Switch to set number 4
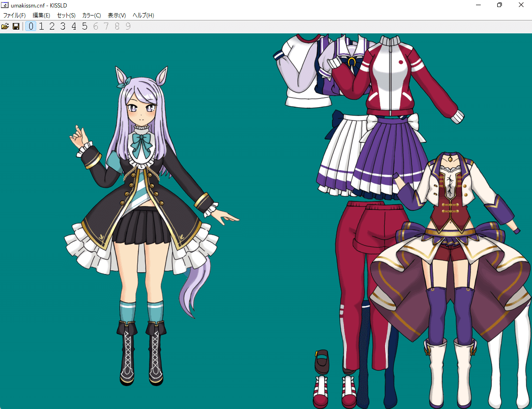This screenshot has width=532, height=409. click(x=74, y=26)
